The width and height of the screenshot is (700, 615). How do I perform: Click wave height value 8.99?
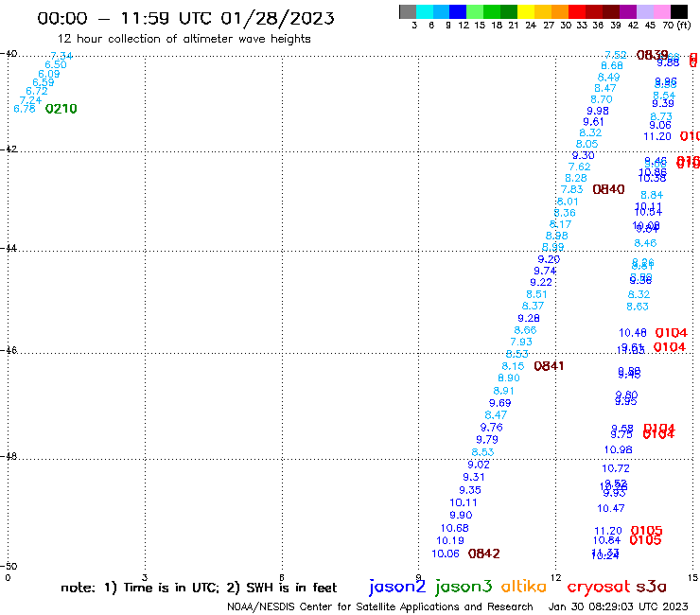pyautogui.click(x=553, y=247)
